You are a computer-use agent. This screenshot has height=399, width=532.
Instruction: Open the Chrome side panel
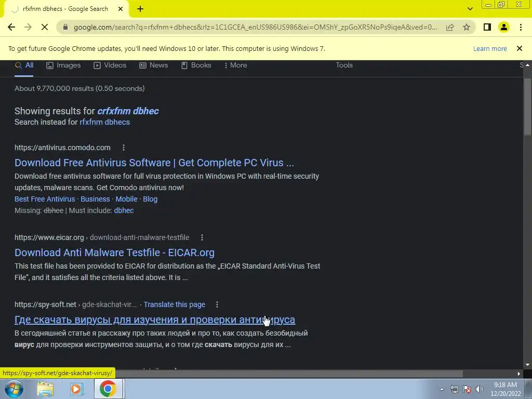[x=487, y=27]
